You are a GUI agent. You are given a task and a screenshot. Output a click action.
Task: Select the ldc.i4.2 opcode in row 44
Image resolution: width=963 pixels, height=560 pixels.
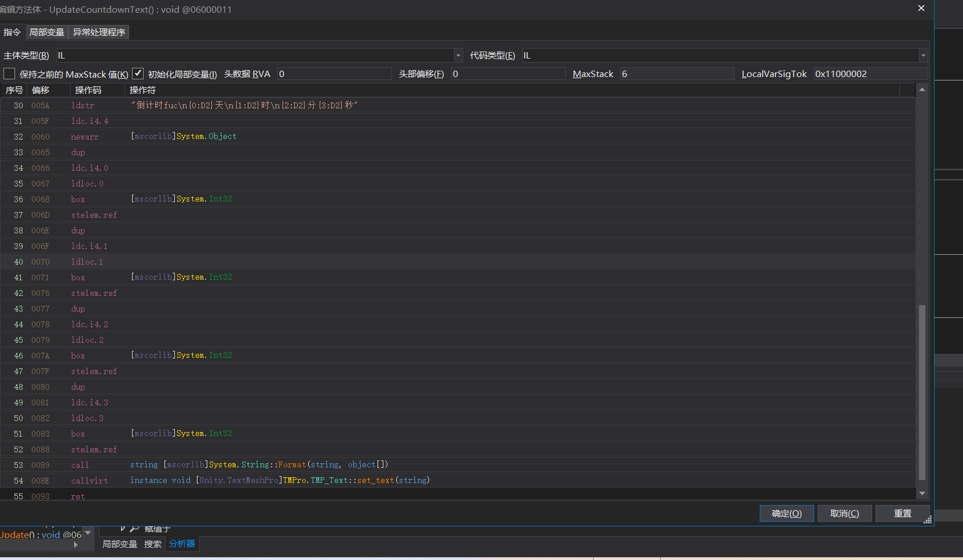pos(90,324)
